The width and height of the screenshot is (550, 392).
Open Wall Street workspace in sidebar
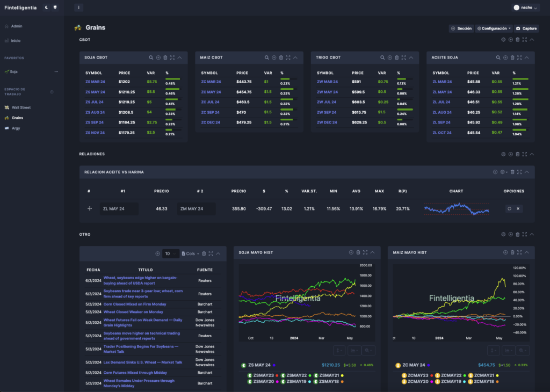21,107
